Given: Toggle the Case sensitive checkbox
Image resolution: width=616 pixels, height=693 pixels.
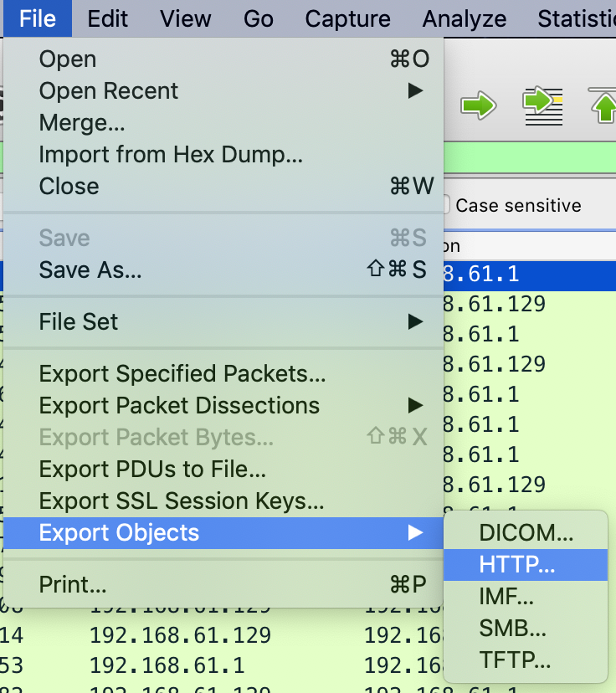Looking at the screenshot, I should point(445,205).
